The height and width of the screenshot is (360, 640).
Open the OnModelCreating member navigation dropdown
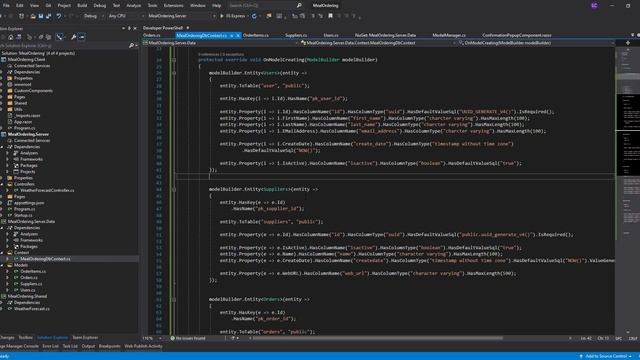tap(536, 43)
